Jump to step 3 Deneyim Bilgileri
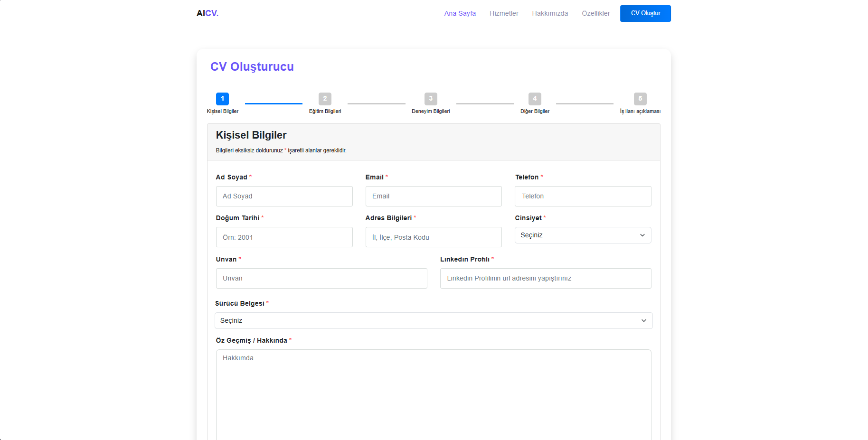 pos(431,99)
